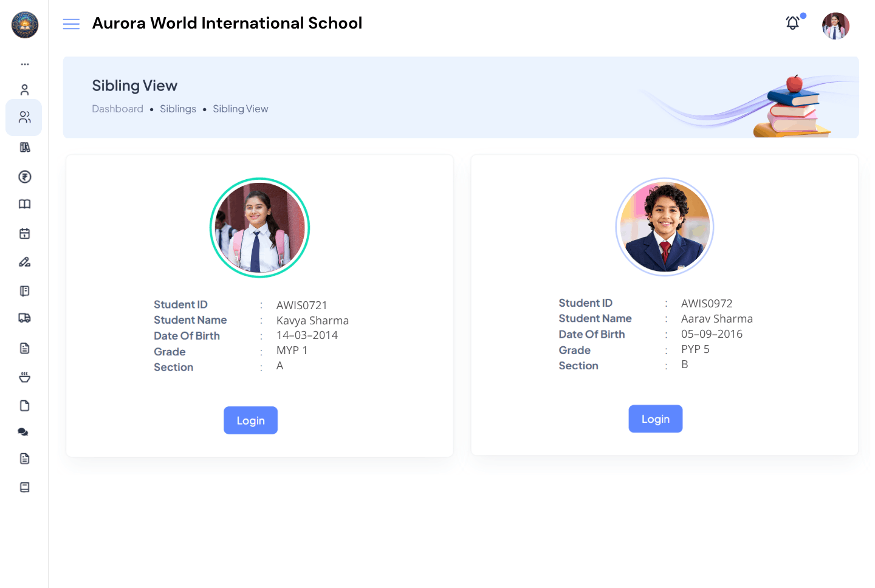Open the canteen food icon in sidebar
The width and height of the screenshot is (875, 588).
tap(24, 377)
